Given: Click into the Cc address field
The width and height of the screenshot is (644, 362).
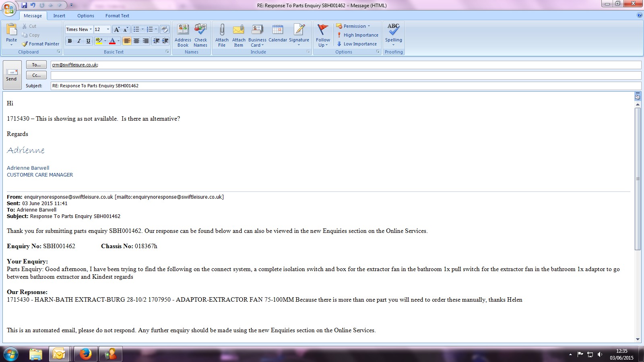Looking at the screenshot, I should coord(345,75).
